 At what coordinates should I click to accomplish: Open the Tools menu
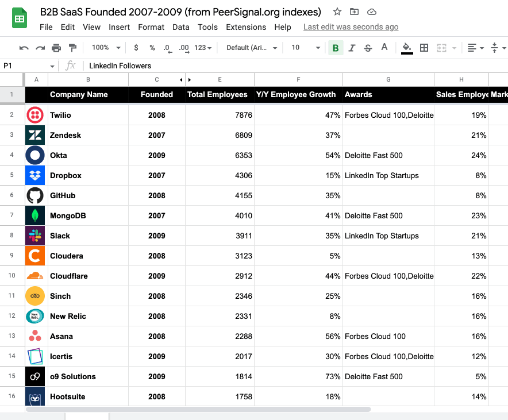click(x=207, y=27)
